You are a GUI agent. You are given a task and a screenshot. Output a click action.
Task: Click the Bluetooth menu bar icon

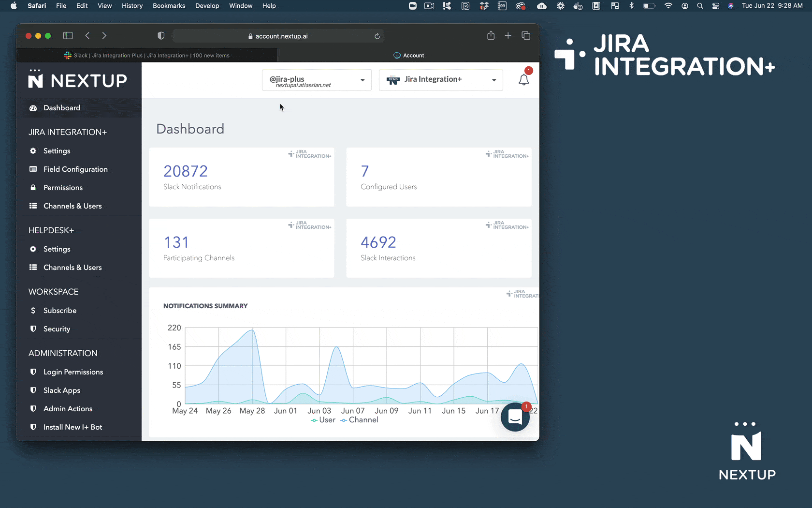[x=631, y=6]
